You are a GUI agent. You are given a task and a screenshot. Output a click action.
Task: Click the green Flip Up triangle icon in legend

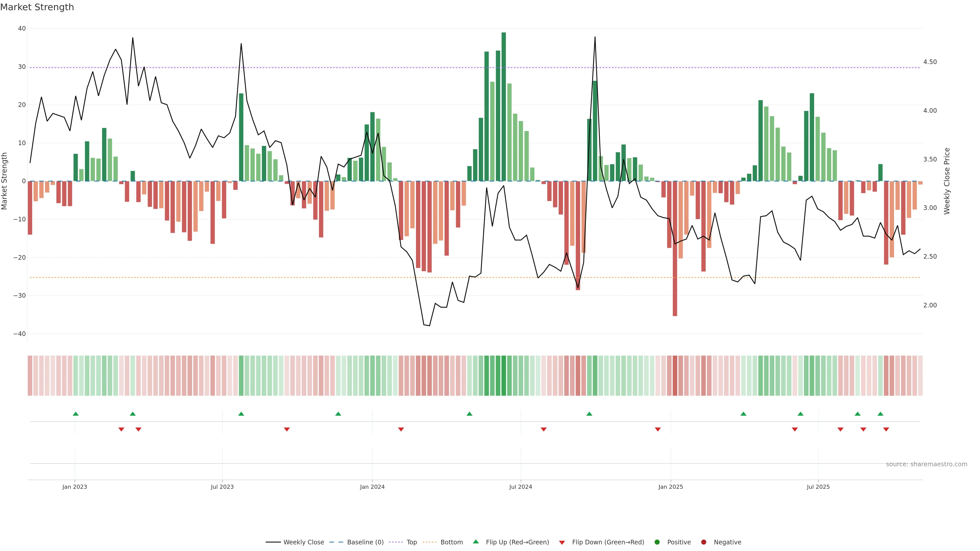coord(475,542)
